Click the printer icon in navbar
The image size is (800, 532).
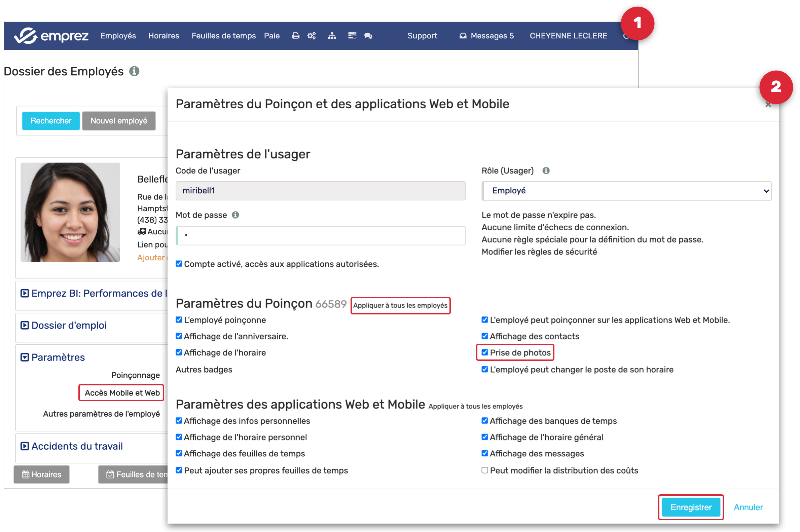[x=295, y=36]
